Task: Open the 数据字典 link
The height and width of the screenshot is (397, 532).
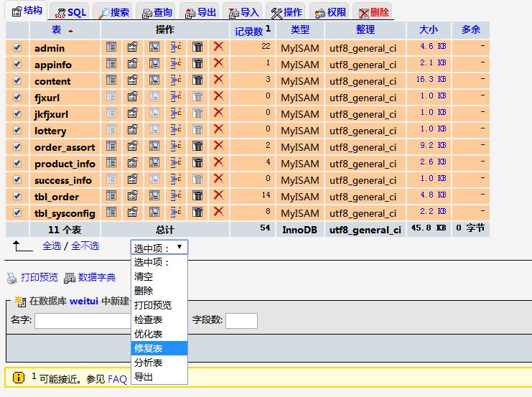Action: pos(96,277)
